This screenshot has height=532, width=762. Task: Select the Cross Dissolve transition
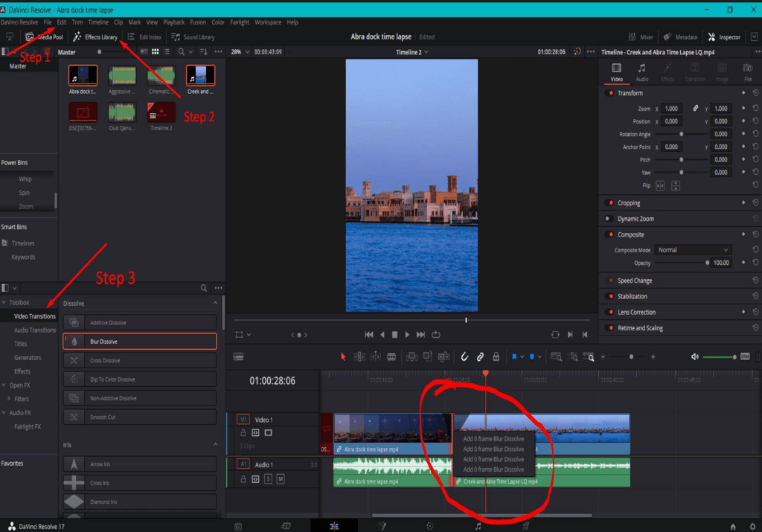pyautogui.click(x=140, y=361)
